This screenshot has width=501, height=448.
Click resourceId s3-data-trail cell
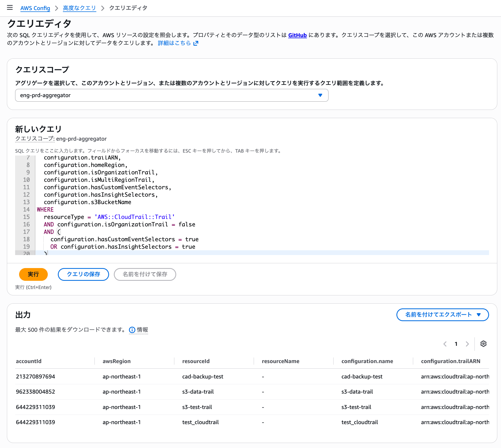(198, 391)
